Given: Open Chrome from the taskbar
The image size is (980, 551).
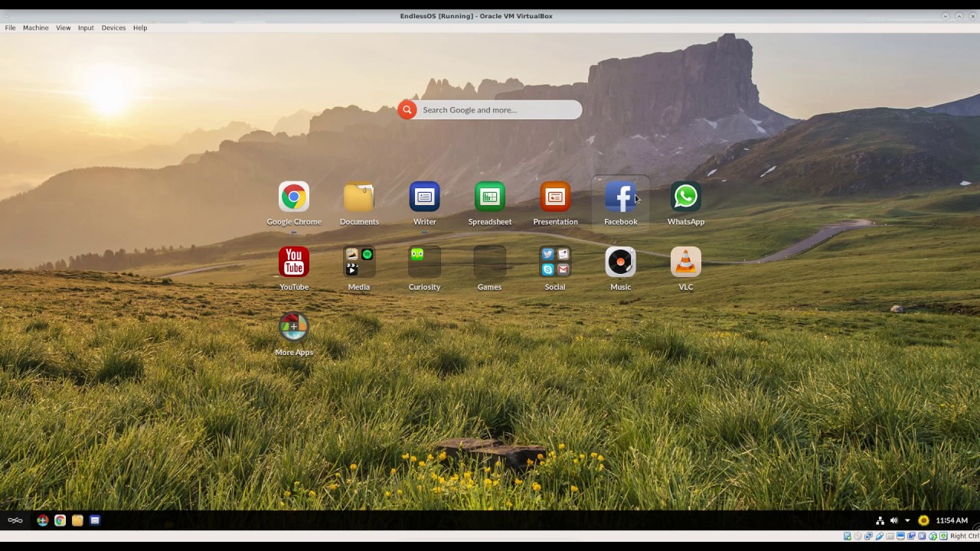Looking at the screenshot, I should [60, 520].
